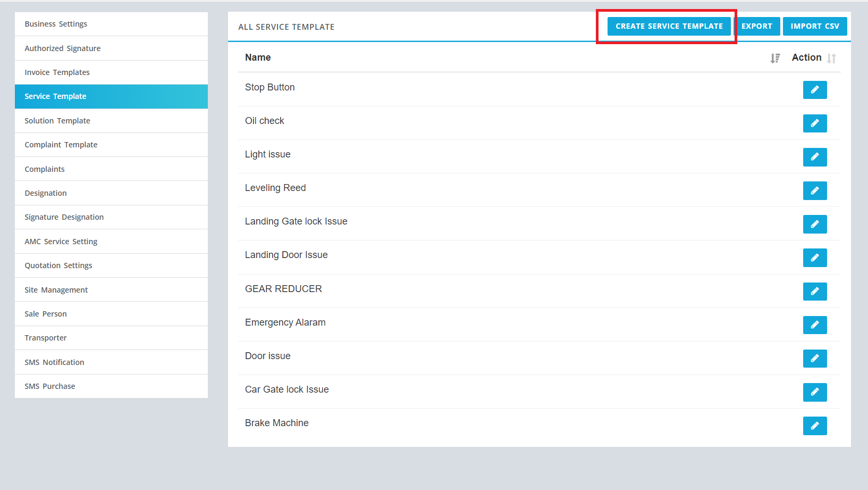Sort by the Action column sort icon

[x=832, y=58]
